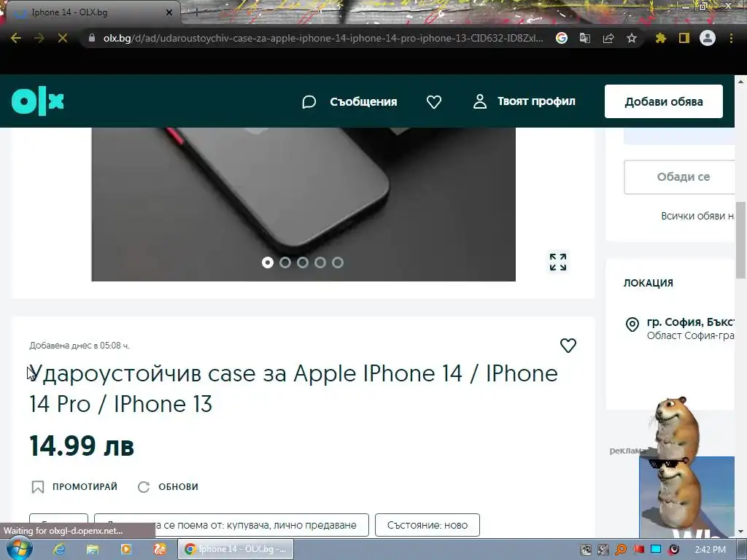This screenshot has width=747, height=560.
Task: Click ПРОМОТИРАЙ to promote the ad
Action: pyautogui.click(x=74, y=486)
